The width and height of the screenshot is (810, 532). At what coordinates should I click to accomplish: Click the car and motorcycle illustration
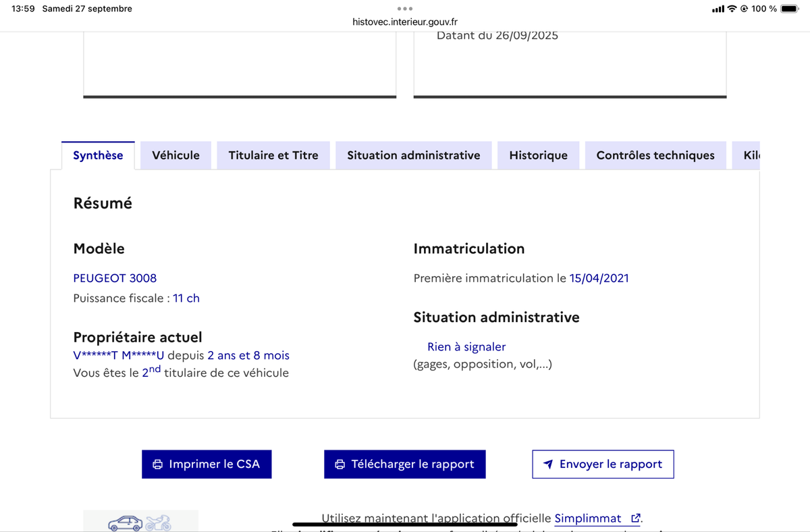pos(140,521)
